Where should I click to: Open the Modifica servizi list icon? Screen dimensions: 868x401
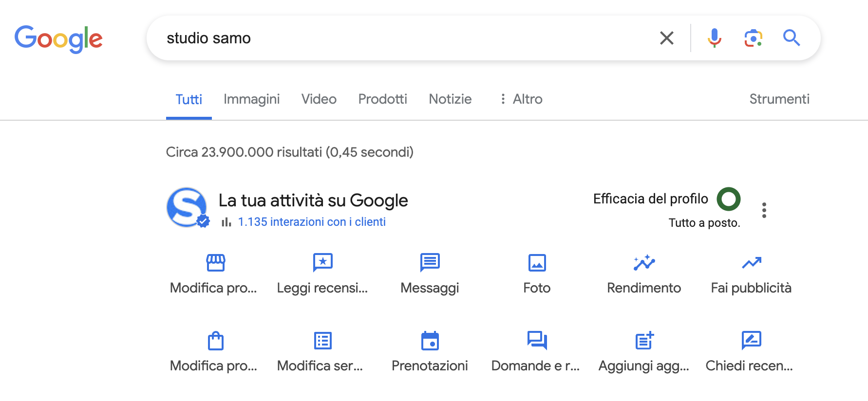coord(322,341)
